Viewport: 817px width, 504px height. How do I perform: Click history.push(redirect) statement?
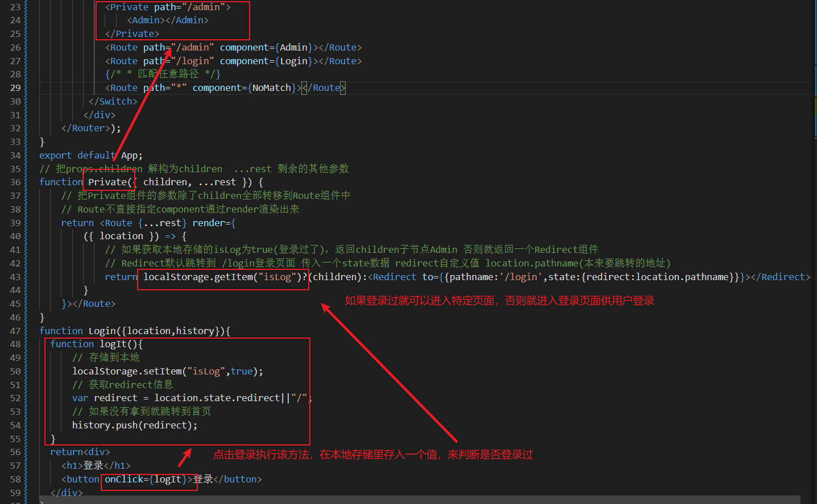pos(135,425)
